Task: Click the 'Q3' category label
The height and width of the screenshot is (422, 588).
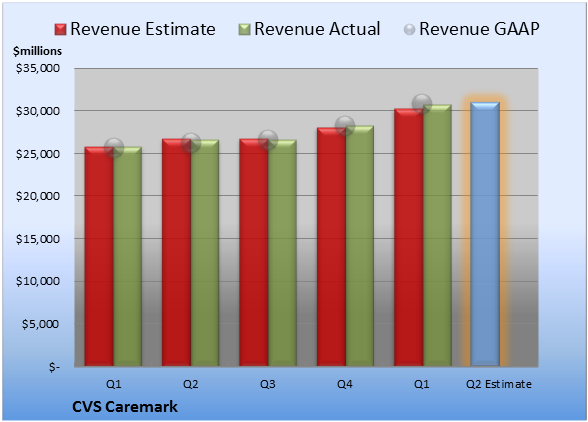Action: click(x=268, y=384)
